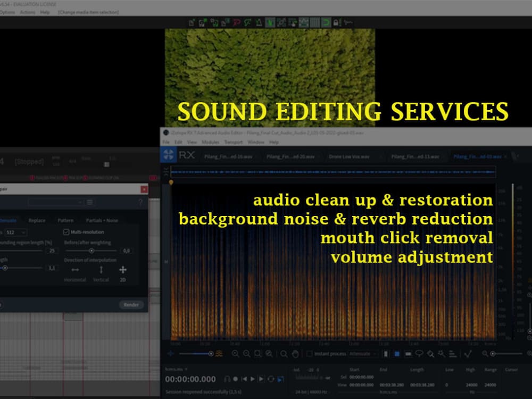Switch to the Pilang_Fin...ed-16.wav tab

228,156
